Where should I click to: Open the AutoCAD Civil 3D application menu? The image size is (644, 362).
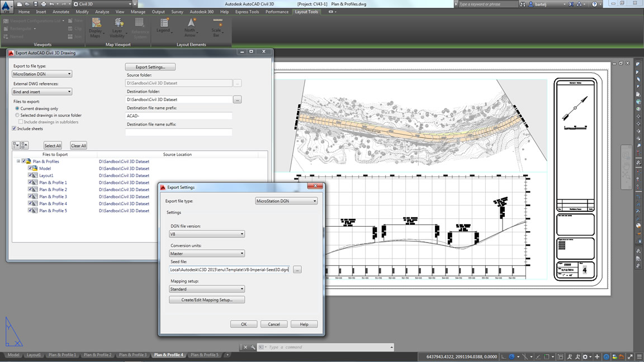tap(7, 7)
